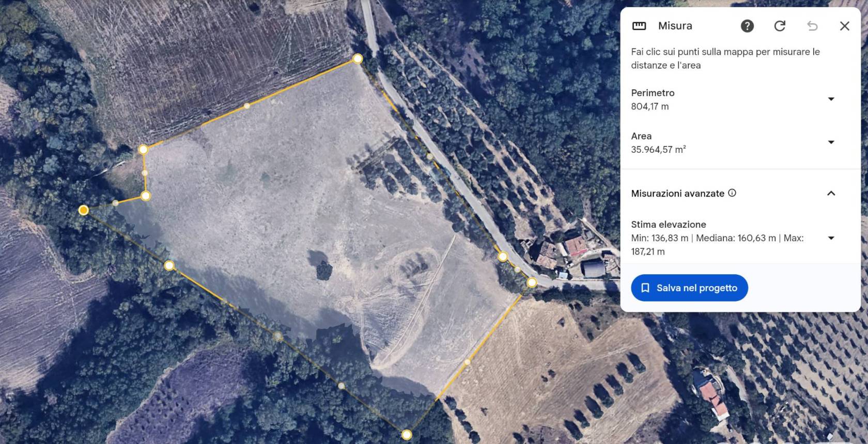Select the filled orange polygon start vertex
Viewport: 868px width, 444px height.
[x=84, y=210]
